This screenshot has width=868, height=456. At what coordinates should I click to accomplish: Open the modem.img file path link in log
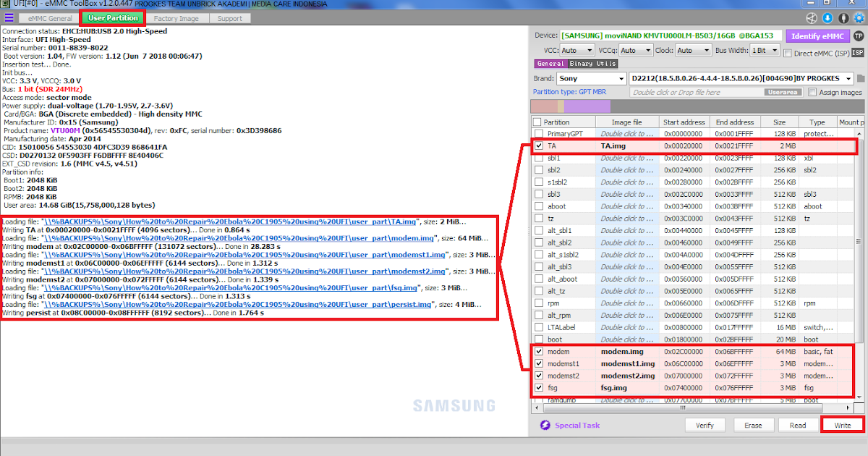(x=239, y=238)
